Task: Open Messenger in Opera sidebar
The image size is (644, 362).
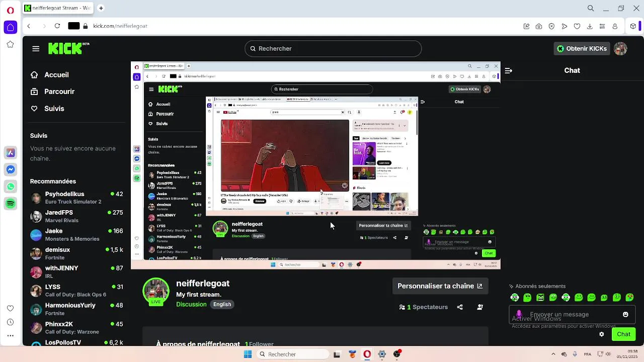Action: click(11, 170)
